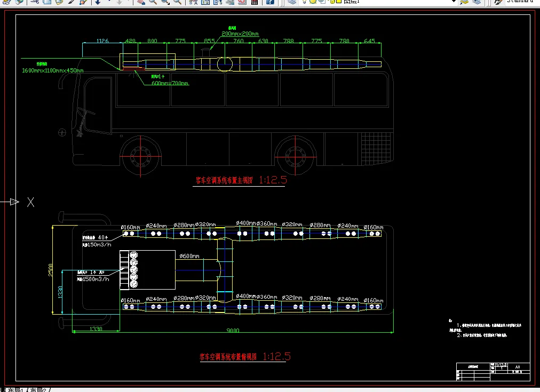The width and height of the screenshot is (540, 392).
Task: Click the yellow layer color swatch
Action: pos(339,2)
